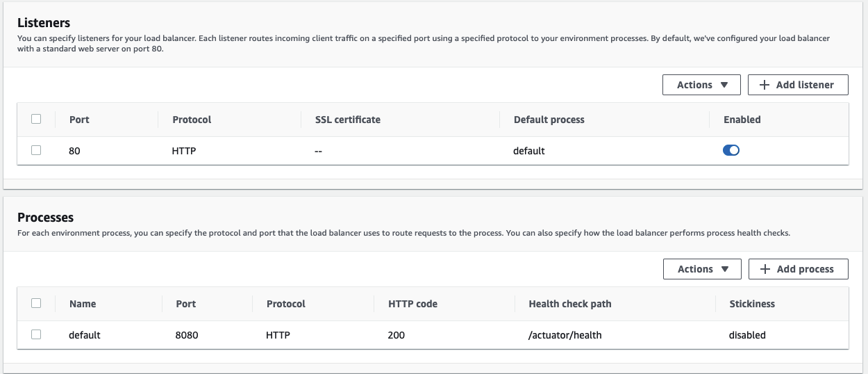Click the Listeners Port column header
The height and width of the screenshot is (374, 868).
tap(79, 120)
